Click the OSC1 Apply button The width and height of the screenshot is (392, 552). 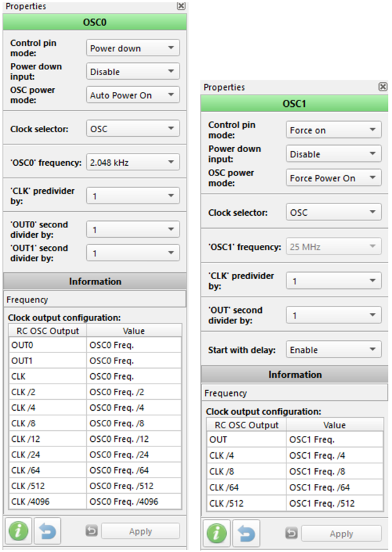pos(341,534)
